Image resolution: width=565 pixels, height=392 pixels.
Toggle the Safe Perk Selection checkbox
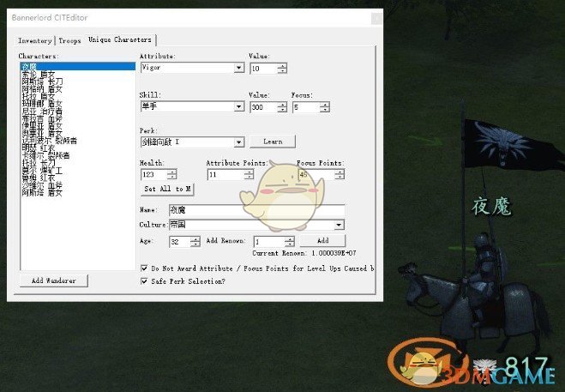(144, 281)
